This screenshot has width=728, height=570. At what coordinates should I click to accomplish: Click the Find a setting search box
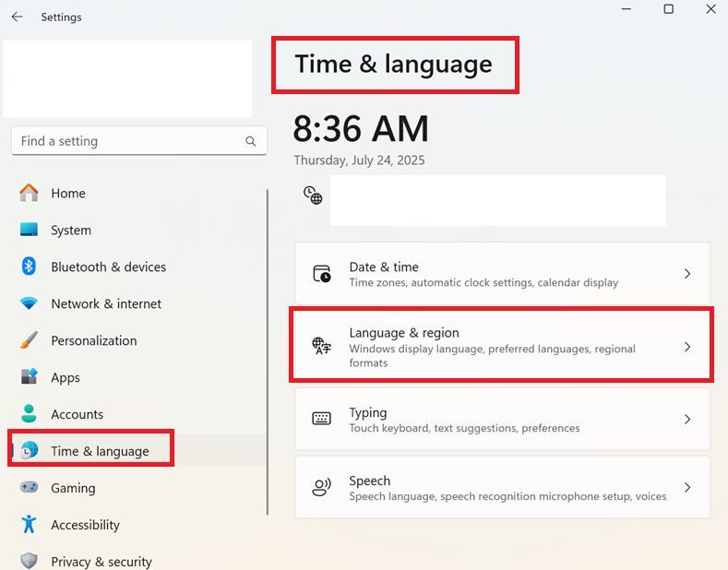point(138,140)
